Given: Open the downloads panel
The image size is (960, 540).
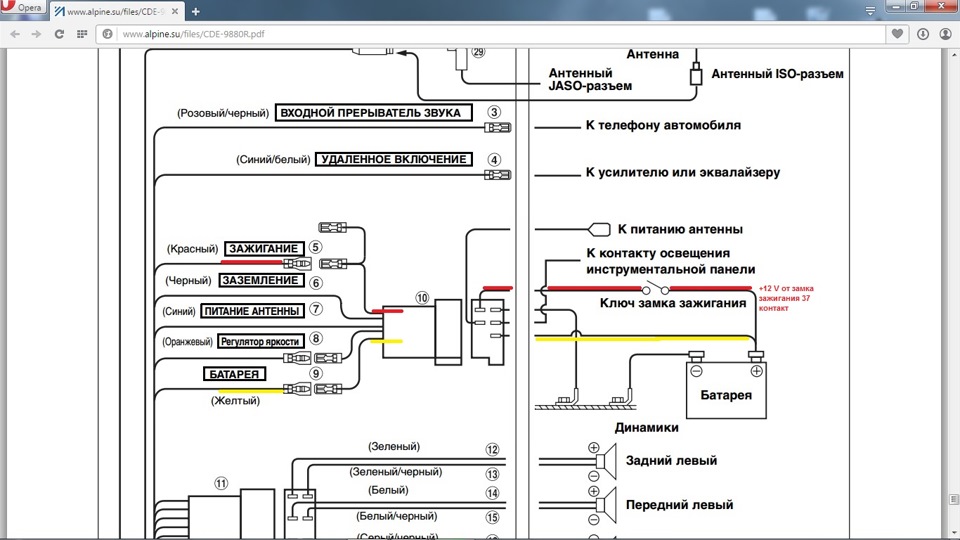Looking at the screenshot, I should click(x=923, y=34).
